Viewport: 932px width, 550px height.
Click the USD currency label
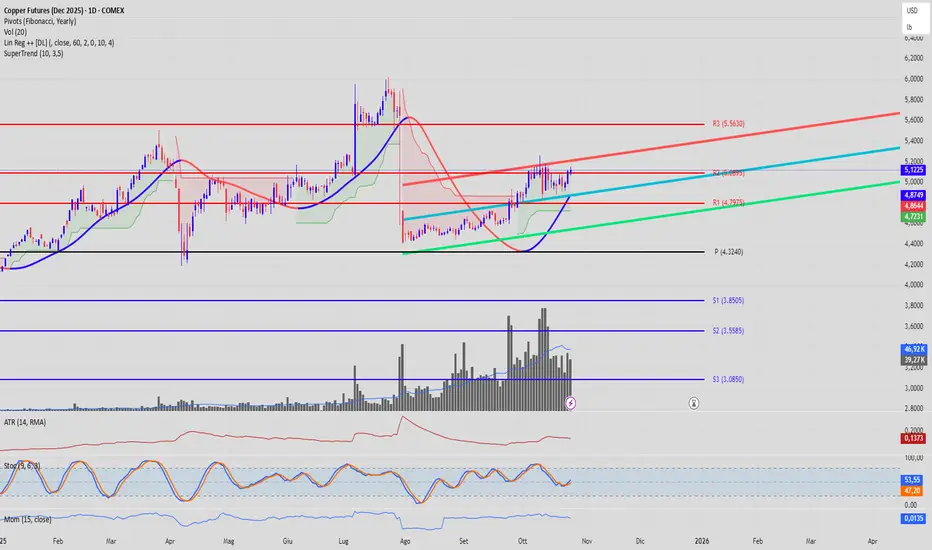pyautogui.click(x=912, y=11)
